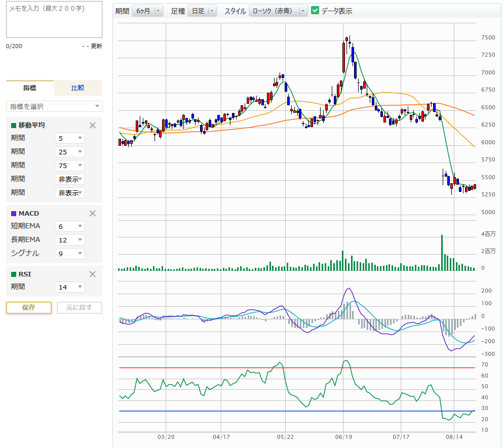Screen dimensions: 504x448
Task: Switch to the 指標 tab
Action: pos(30,88)
